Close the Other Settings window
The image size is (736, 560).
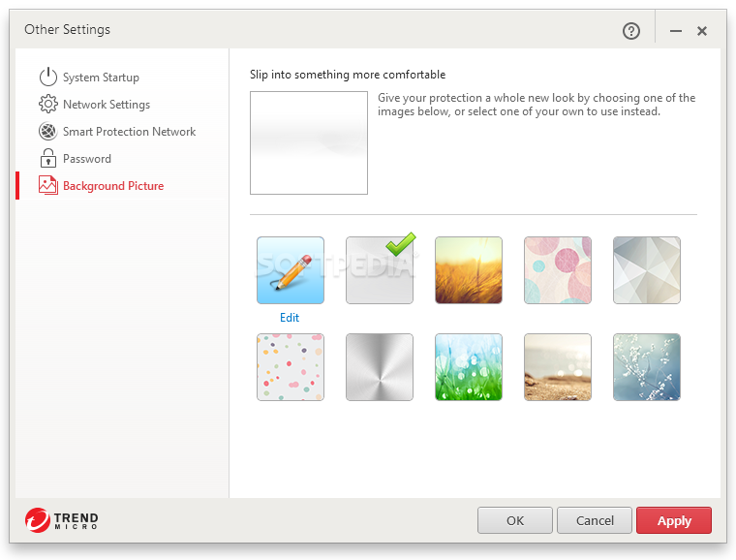coord(702,31)
